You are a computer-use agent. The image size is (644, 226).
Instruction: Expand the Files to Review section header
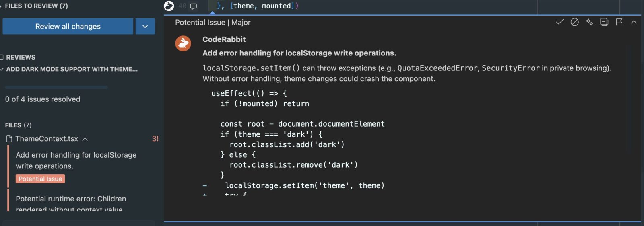pyautogui.click(x=1, y=6)
